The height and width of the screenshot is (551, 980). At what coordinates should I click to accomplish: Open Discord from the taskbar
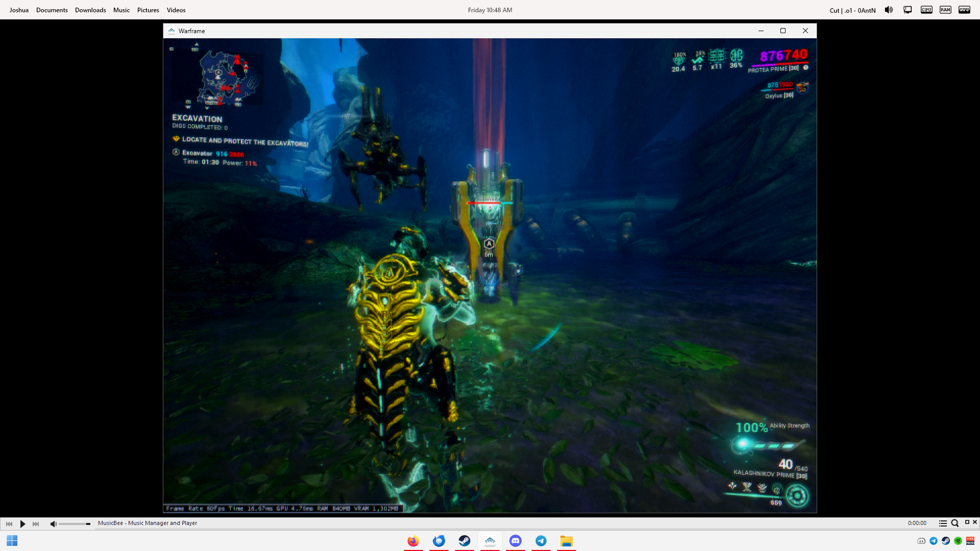tap(516, 541)
